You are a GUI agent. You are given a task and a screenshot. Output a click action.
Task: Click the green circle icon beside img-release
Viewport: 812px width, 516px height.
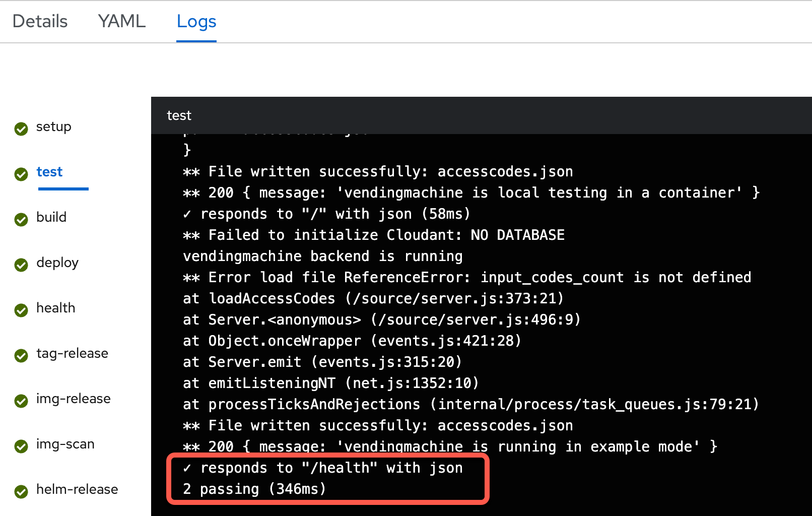[x=21, y=401]
